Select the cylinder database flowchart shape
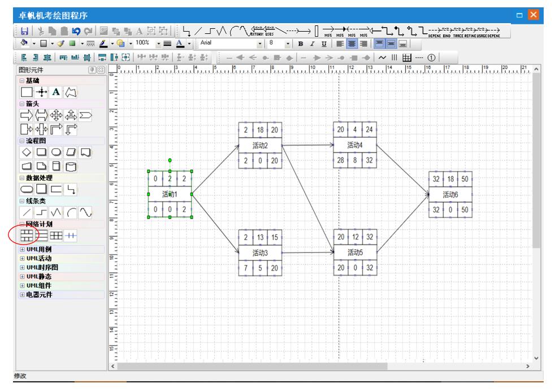The height and width of the screenshot is (392, 555). click(71, 166)
